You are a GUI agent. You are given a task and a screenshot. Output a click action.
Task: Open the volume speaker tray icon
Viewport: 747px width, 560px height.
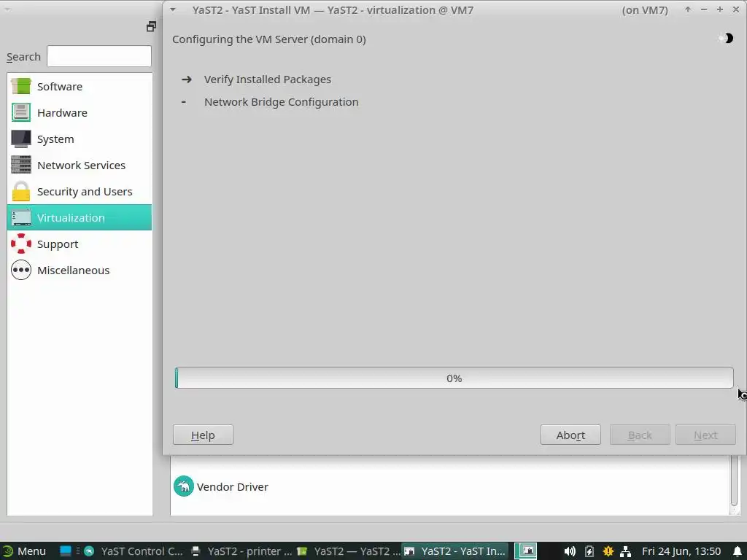(x=570, y=551)
